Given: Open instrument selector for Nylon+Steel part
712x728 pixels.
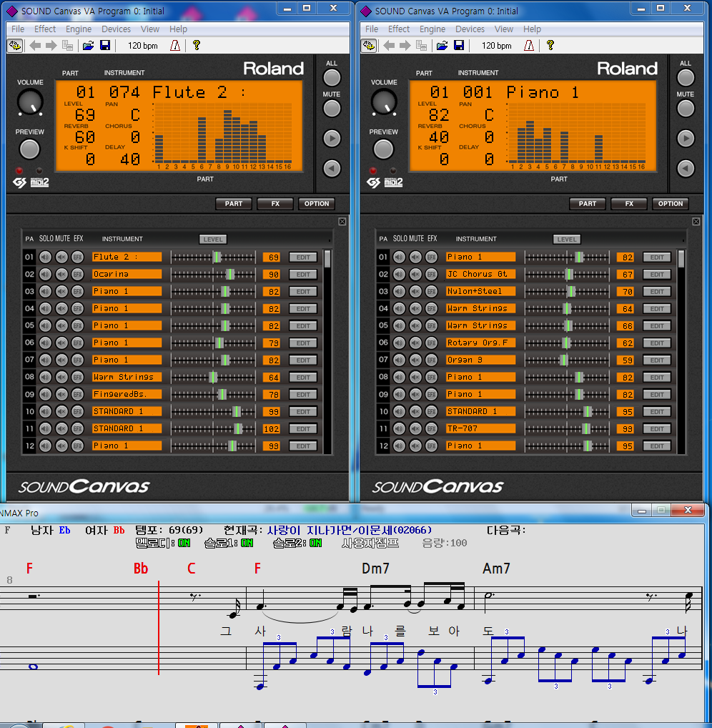Looking at the screenshot, I should (480, 291).
